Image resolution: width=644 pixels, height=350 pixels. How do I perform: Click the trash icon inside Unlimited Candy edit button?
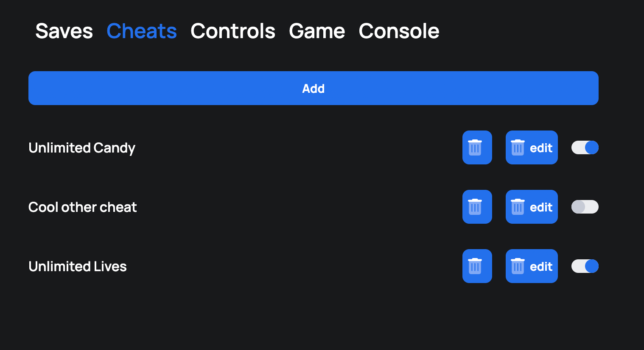(518, 147)
